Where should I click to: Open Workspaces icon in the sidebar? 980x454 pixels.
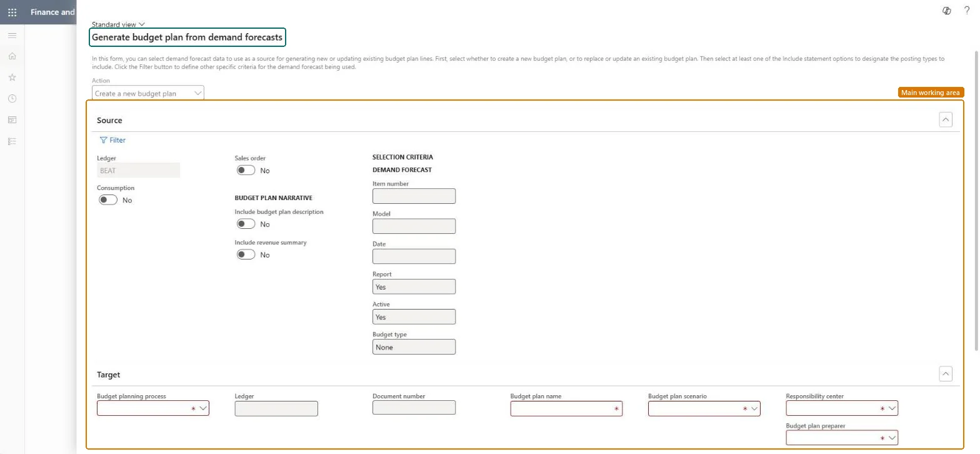pos(12,120)
